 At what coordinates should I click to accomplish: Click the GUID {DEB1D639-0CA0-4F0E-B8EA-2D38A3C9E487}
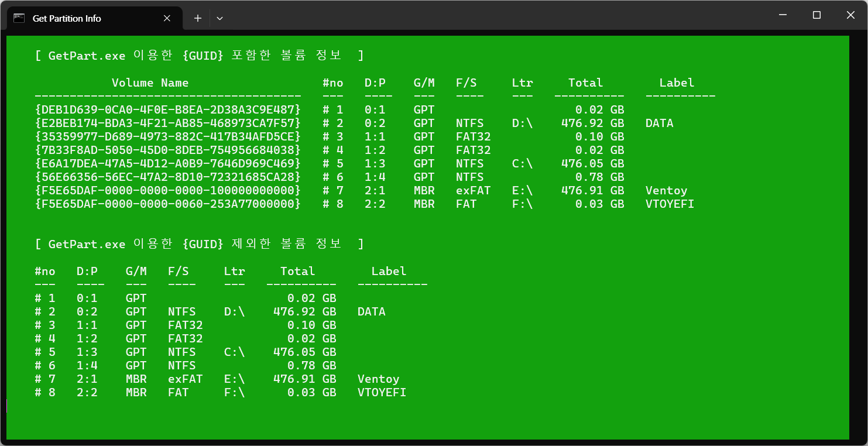168,109
